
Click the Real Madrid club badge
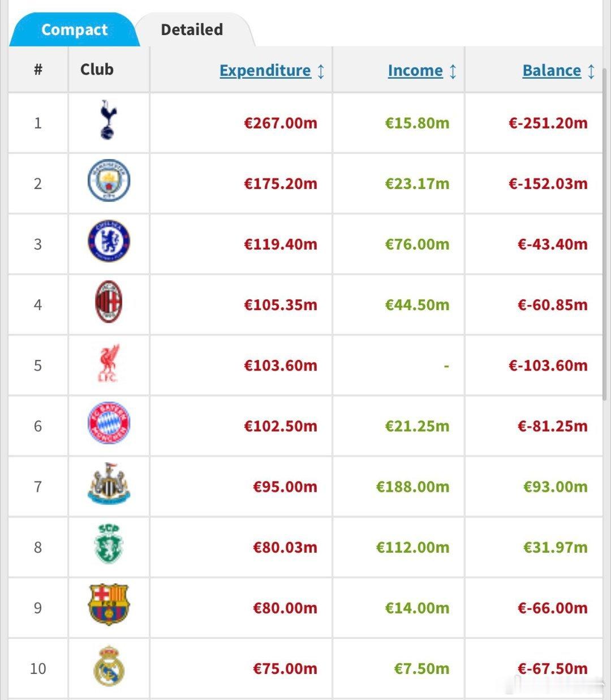(109, 665)
